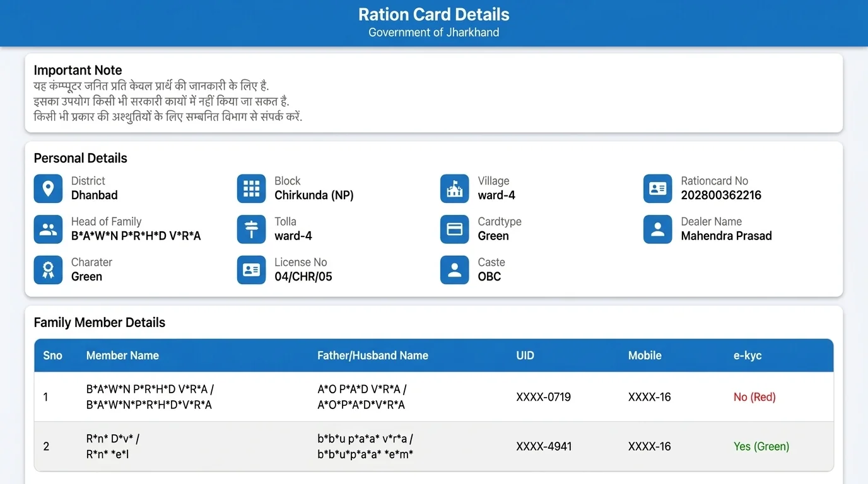Image resolution: width=868 pixels, height=484 pixels.
Task: Click the R*n* D*v* member name cell
Action: [113, 447]
